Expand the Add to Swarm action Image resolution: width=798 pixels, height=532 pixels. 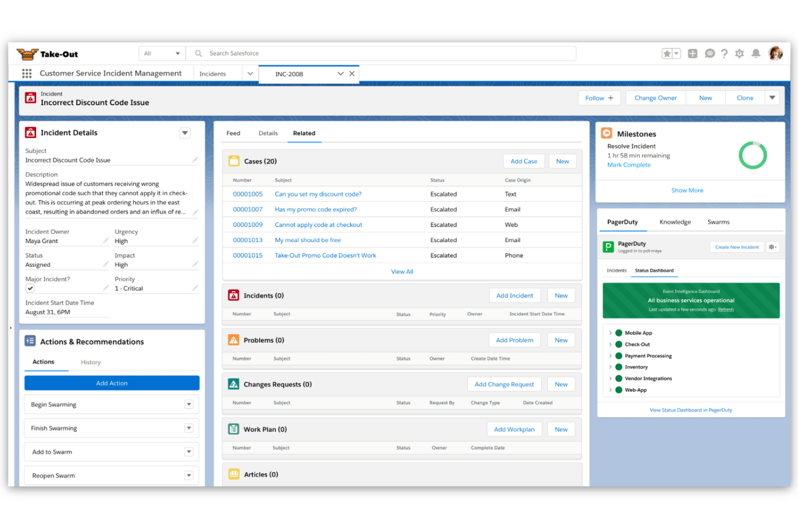[189, 452]
